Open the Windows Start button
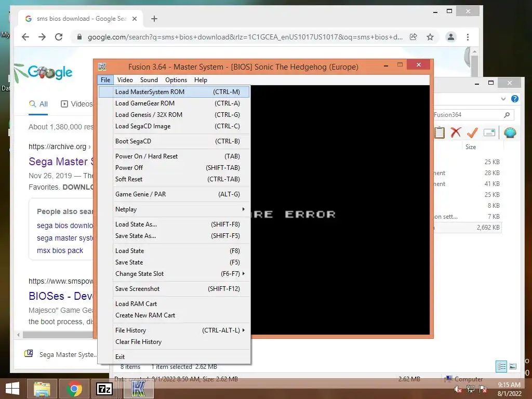The width and height of the screenshot is (532, 399). click(x=12, y=389)
